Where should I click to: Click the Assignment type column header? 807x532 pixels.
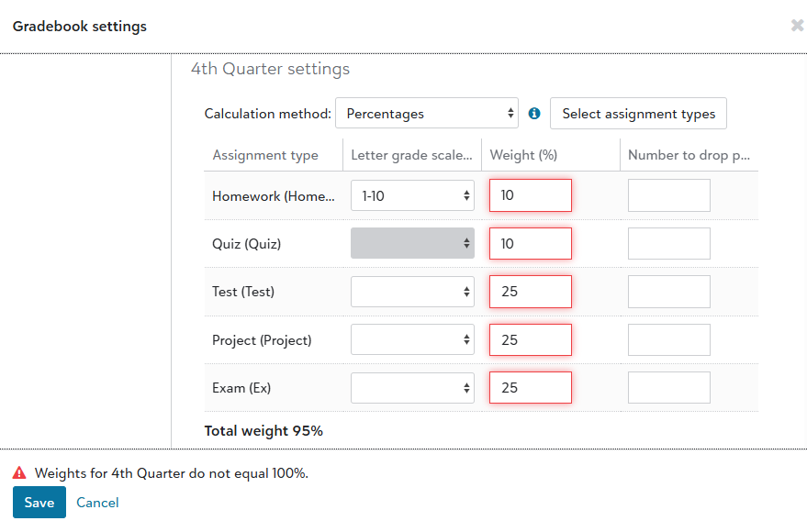(x=265, y=155)
